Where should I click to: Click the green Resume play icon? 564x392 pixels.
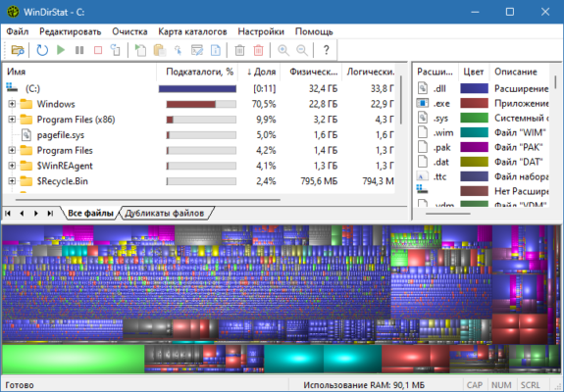tap(61, 50)
